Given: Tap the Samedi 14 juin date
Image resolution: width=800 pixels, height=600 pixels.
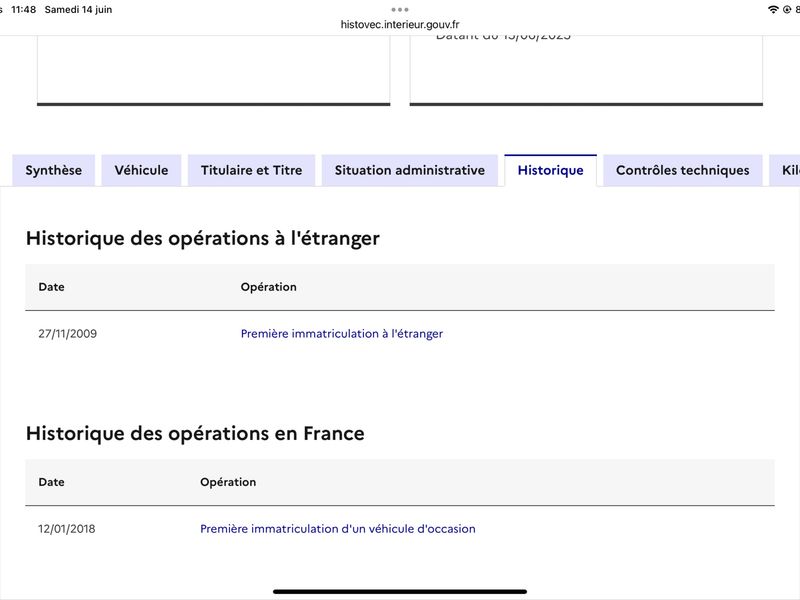Looking at the screenshot, I should coord(79,10).
